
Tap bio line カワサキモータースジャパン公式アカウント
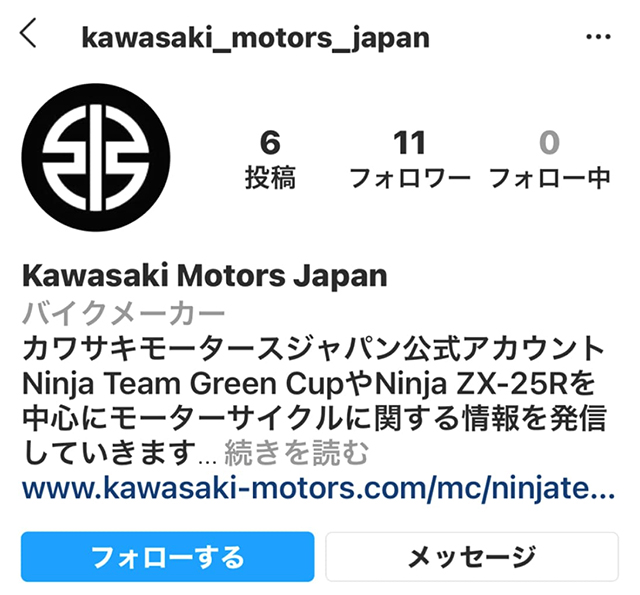coord(313,349)
